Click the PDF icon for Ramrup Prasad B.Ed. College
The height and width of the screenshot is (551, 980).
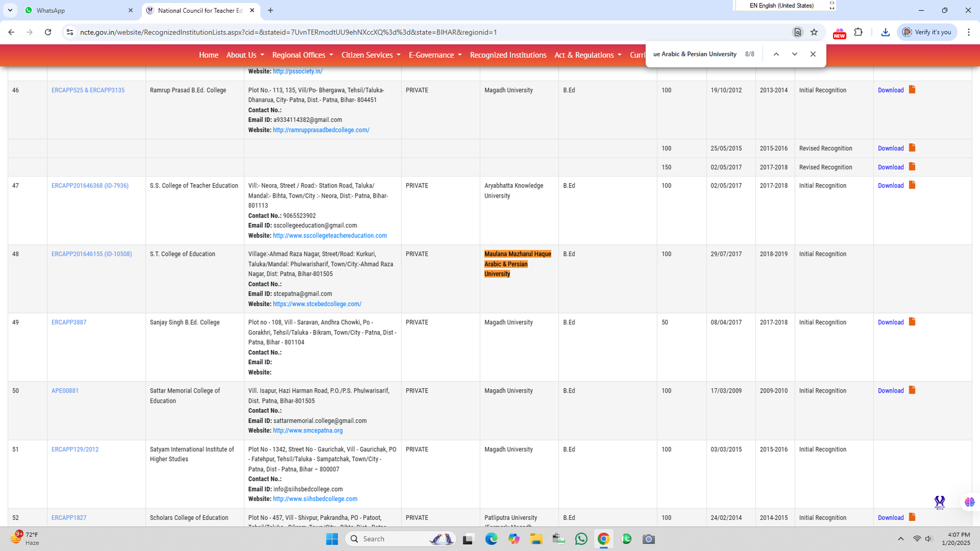pyautogui.click(x=911, y=90)
